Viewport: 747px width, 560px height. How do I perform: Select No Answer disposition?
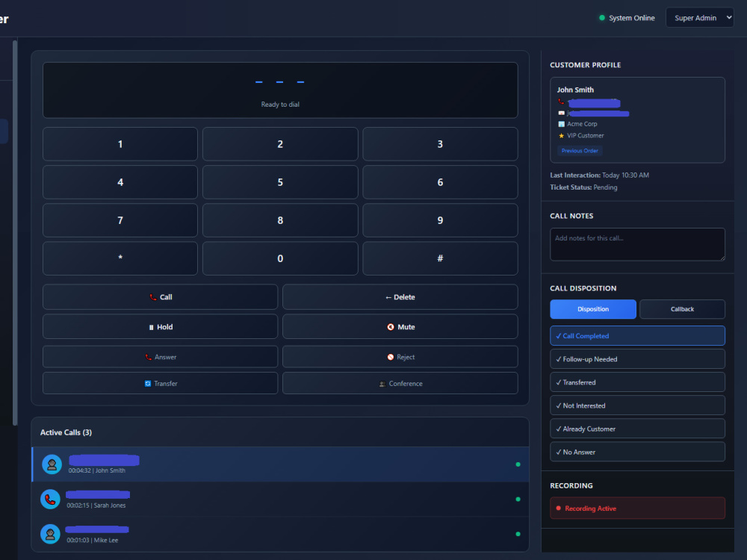click(637, 452)
